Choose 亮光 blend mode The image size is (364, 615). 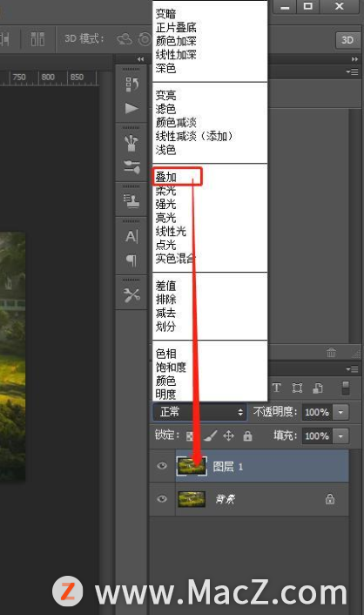coord(166,218)
